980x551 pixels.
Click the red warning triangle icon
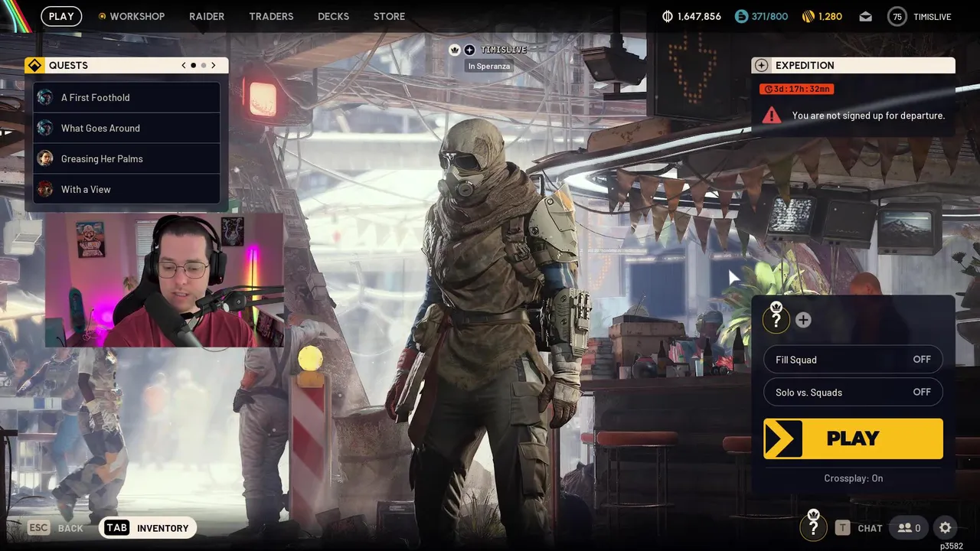pos(772,116)
